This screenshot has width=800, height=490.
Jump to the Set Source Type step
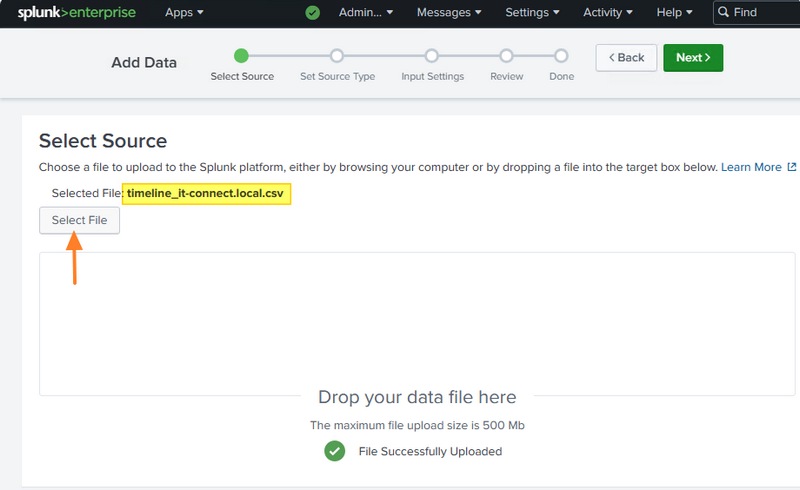pos(336,56)
